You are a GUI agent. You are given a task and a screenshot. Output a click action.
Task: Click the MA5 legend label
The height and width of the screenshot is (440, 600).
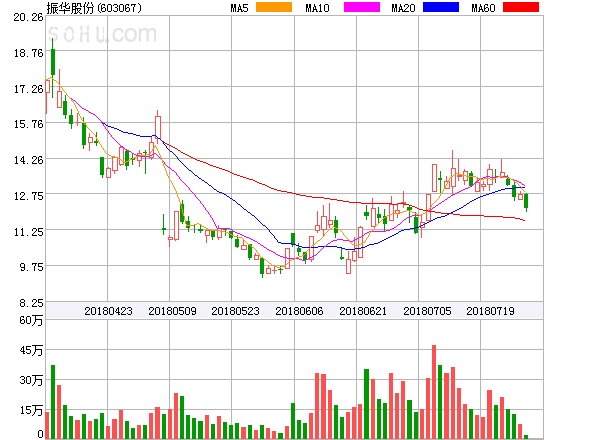pyautogui.click(x=240, y=8)
